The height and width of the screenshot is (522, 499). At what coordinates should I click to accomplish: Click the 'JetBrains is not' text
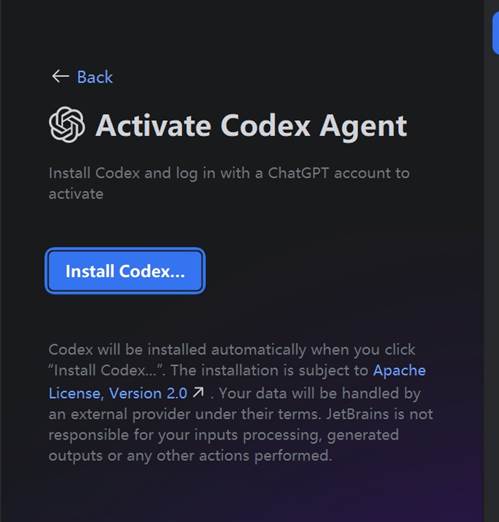tap(380, 414)
